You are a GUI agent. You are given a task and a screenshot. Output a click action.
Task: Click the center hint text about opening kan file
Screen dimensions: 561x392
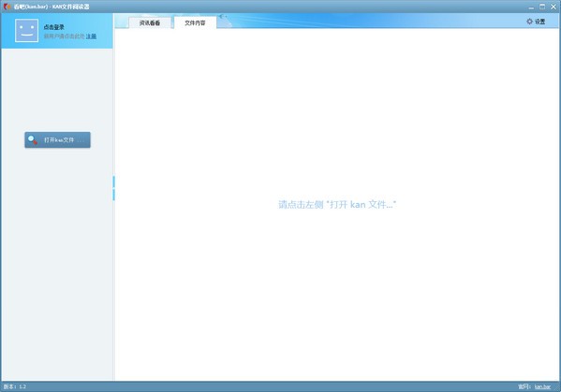pos(337,204)
